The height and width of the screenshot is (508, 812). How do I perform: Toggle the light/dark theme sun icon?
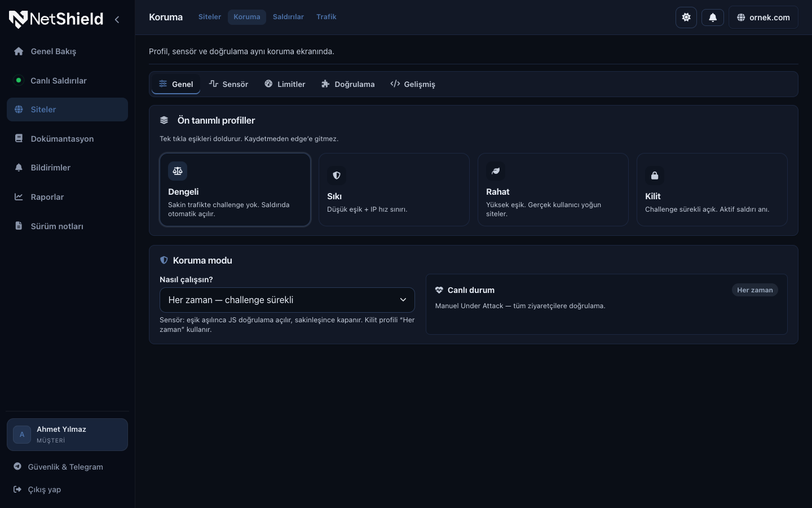tap(686, 17)
